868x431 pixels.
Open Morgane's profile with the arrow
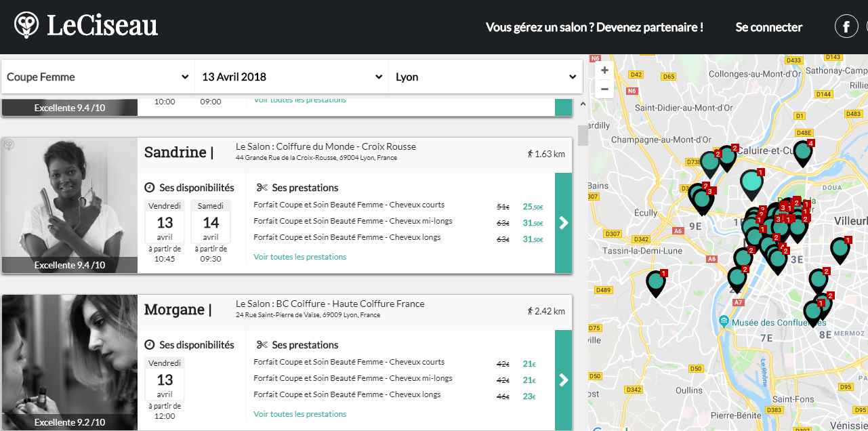pyautogui.click(x=563, y=380)
